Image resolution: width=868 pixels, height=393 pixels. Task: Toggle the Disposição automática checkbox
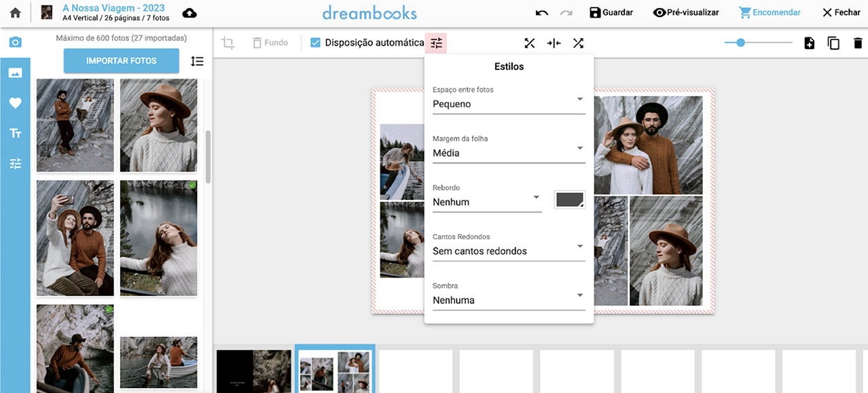coord(315,43)
